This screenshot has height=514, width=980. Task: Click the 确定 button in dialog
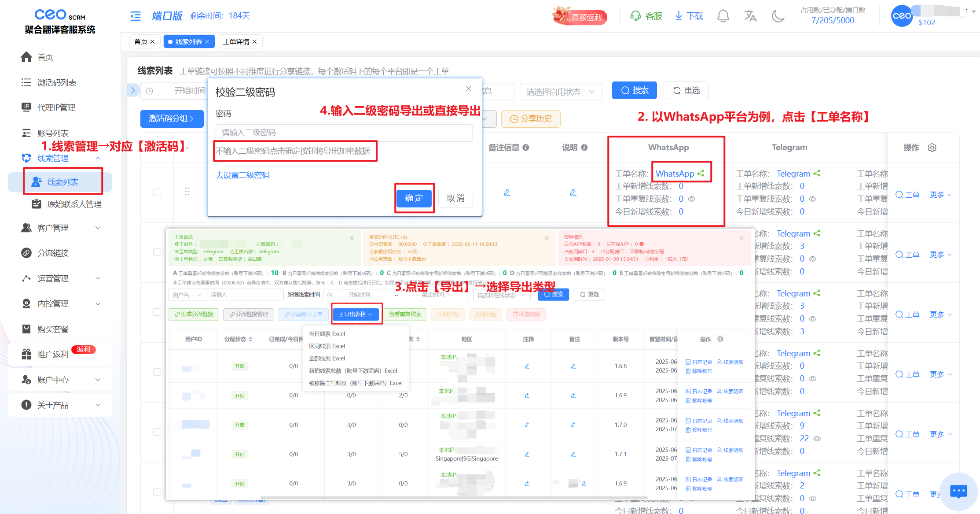click(414, 198)
